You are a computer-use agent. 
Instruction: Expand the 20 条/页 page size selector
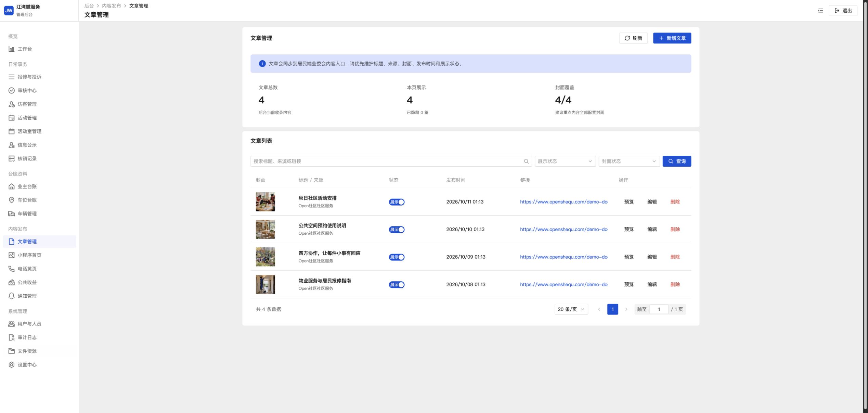pos(571,309)
